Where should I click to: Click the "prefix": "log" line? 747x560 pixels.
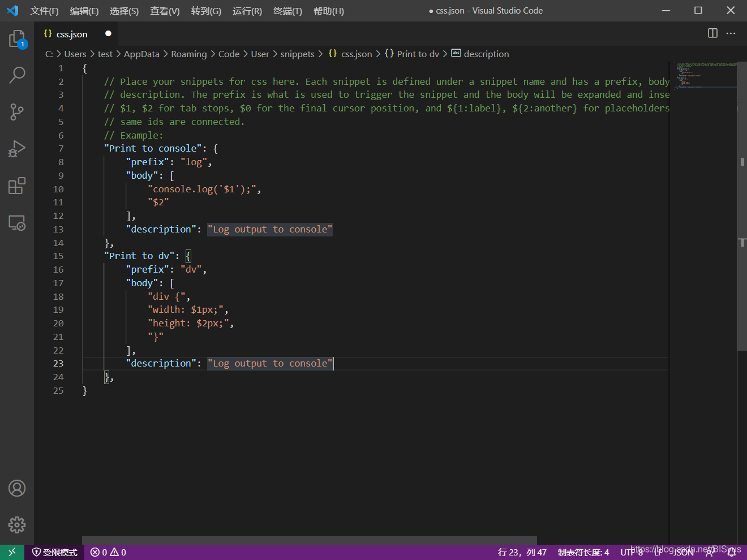coord(169,162)
